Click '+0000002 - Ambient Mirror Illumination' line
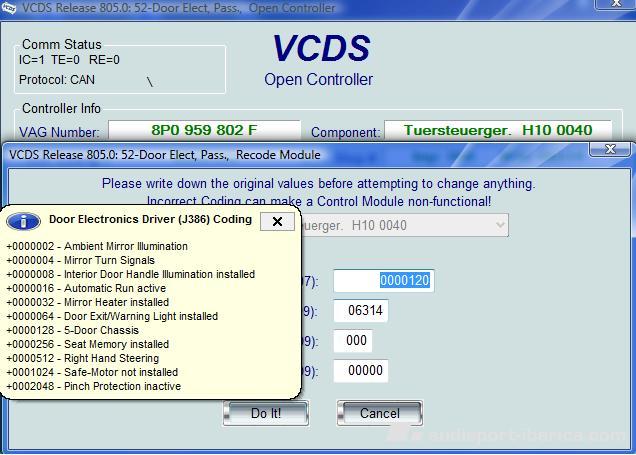Screen dimensions: 636x455 click(97, 246)
